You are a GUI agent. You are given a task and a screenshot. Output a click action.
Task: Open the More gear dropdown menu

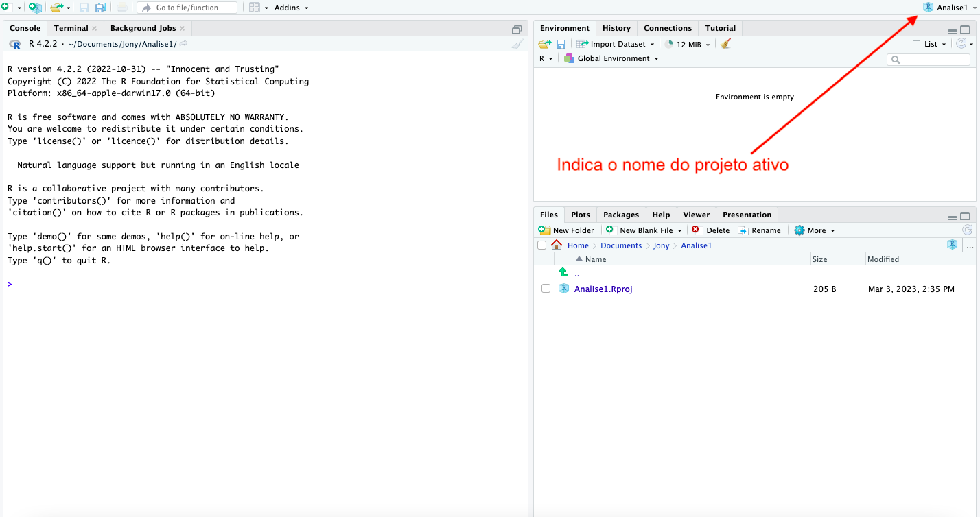pos(815,230)
